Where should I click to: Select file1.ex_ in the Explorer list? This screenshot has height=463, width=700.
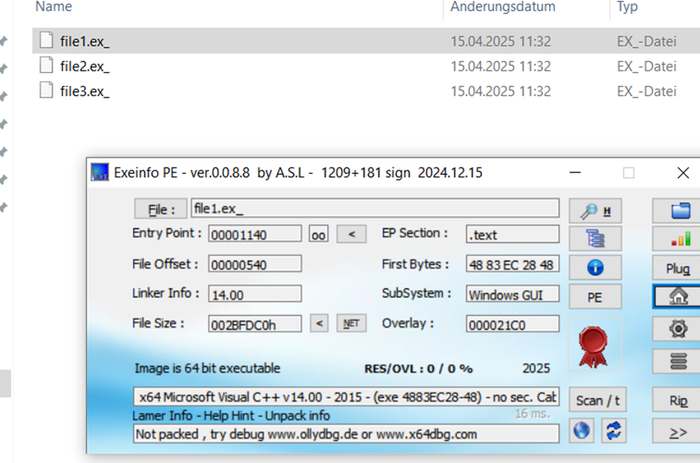366,41
